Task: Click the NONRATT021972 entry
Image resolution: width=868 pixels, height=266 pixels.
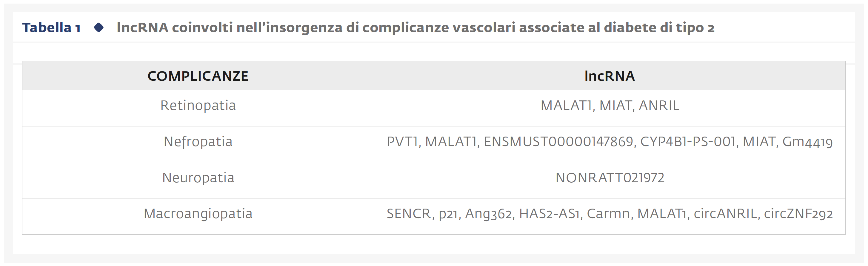Action: 610,178
